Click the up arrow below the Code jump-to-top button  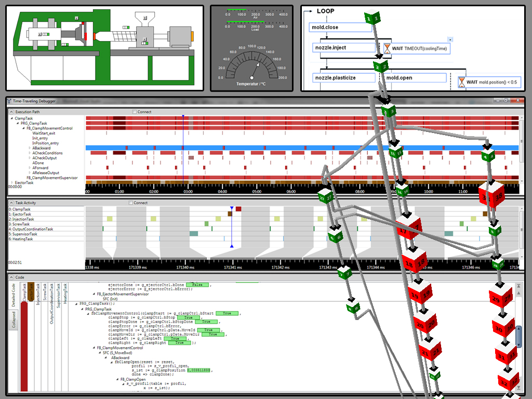(518, 293)
